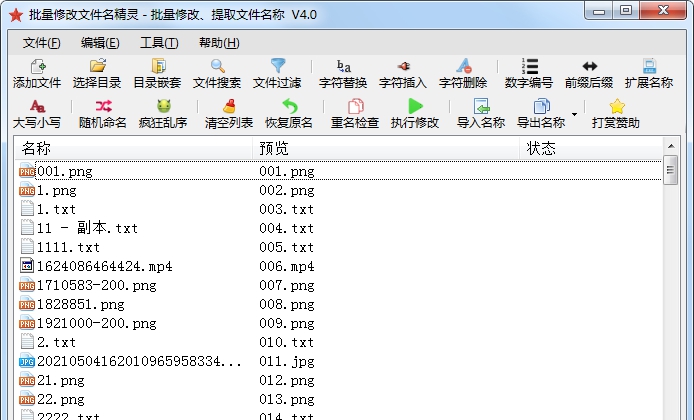This screenshot has height=420, width=694.
Task: Click preview name 013.png
Action: 287,400
